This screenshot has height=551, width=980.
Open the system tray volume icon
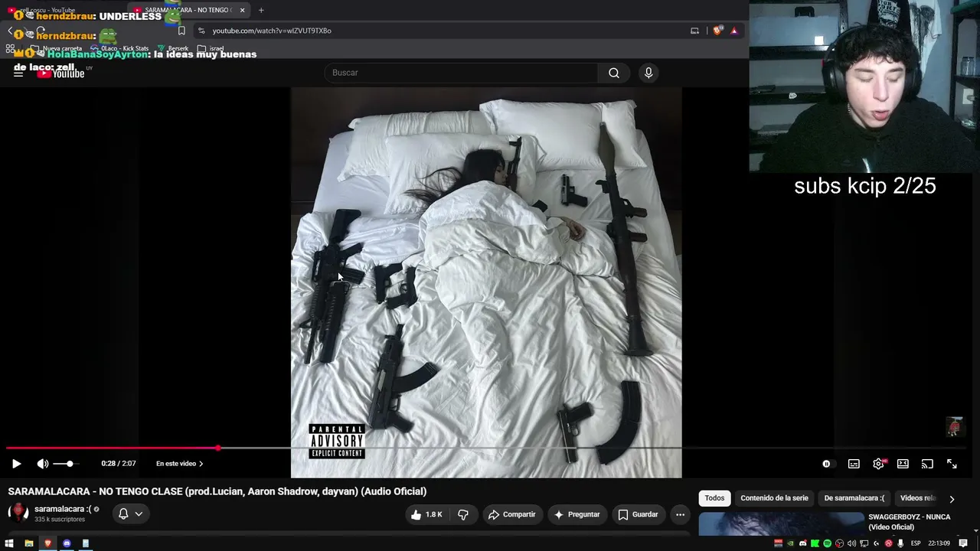(x=852, y=543)
